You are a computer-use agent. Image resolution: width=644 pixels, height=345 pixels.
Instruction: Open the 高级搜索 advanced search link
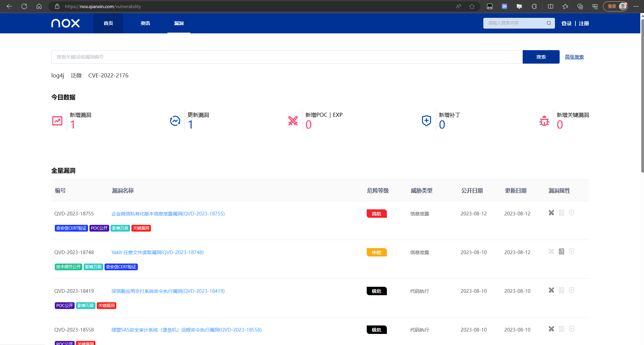pos(574,57)
